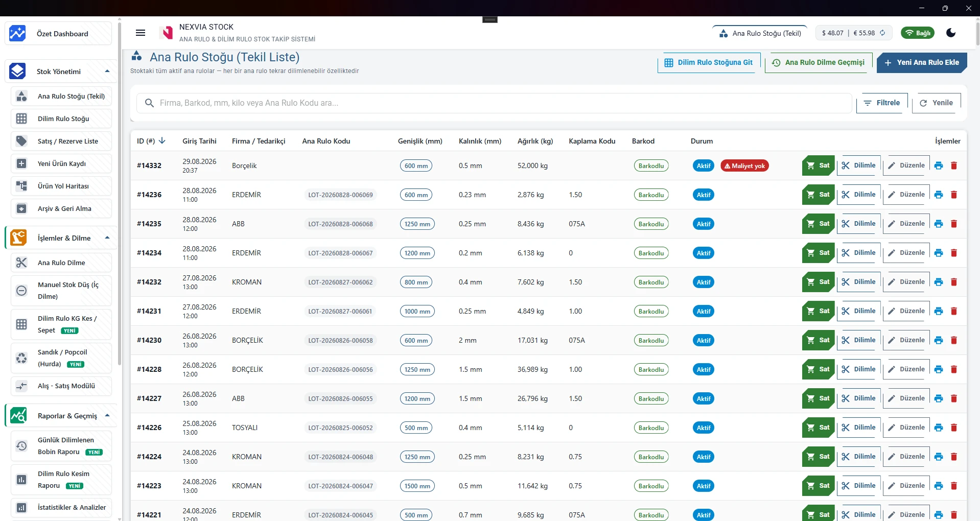Click LOT-20260828-006068 code chip
Viewport: 980px width, 521px height.
coord(340,224)
